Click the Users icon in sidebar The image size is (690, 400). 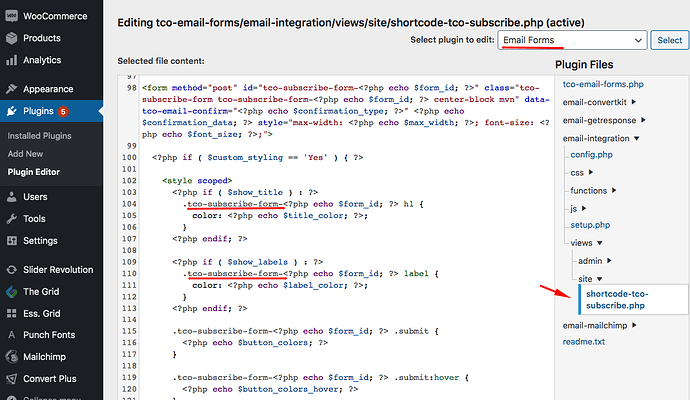[11, 197]
